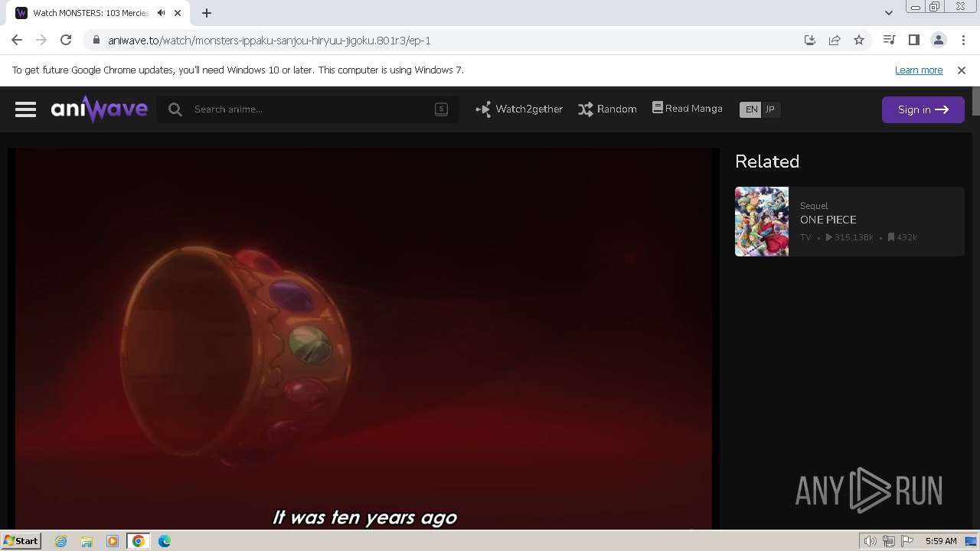Close the Watch MONSTERS tab
This screenshot has width=980, height=551.
[x=178, y=13]
